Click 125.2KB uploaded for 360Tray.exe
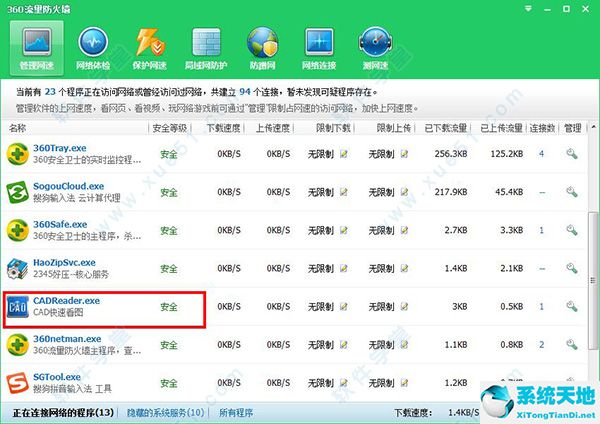 click(507, 154)
